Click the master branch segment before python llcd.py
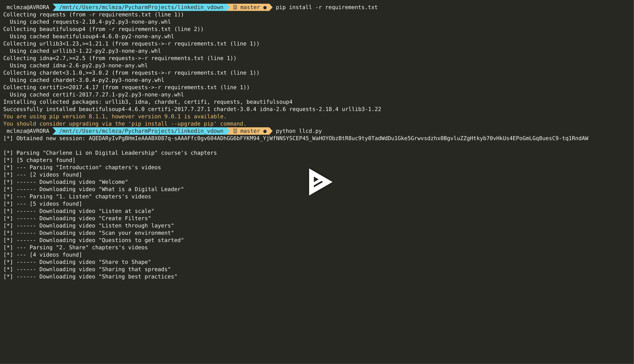This screenshot has height=364, width=634. [x=250, y=131]
